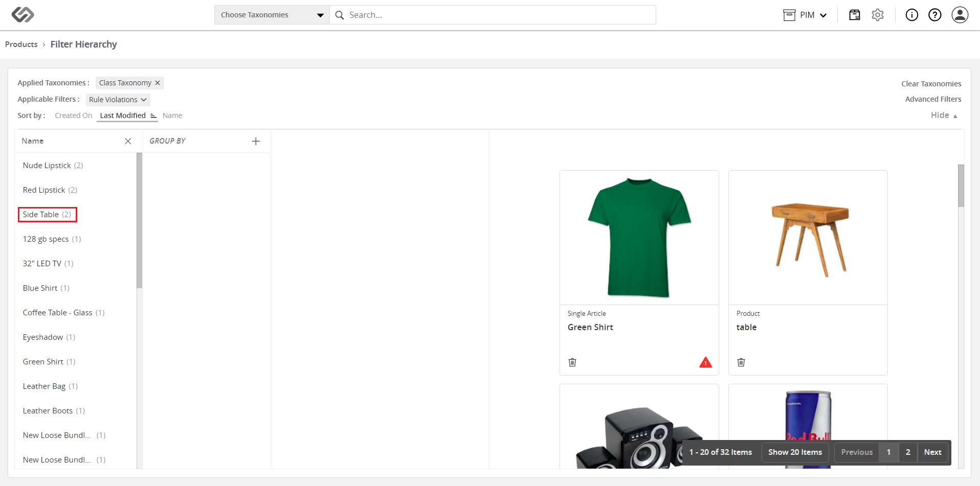Click the Name column header
The image size is (980, 486).
33,141
